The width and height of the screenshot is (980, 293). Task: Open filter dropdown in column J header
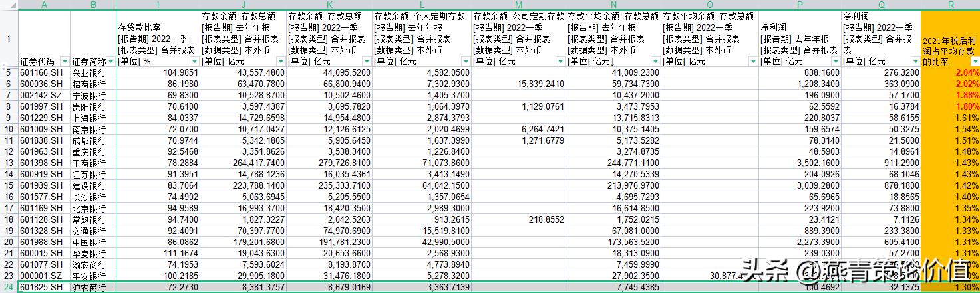(x=279, y=61)
